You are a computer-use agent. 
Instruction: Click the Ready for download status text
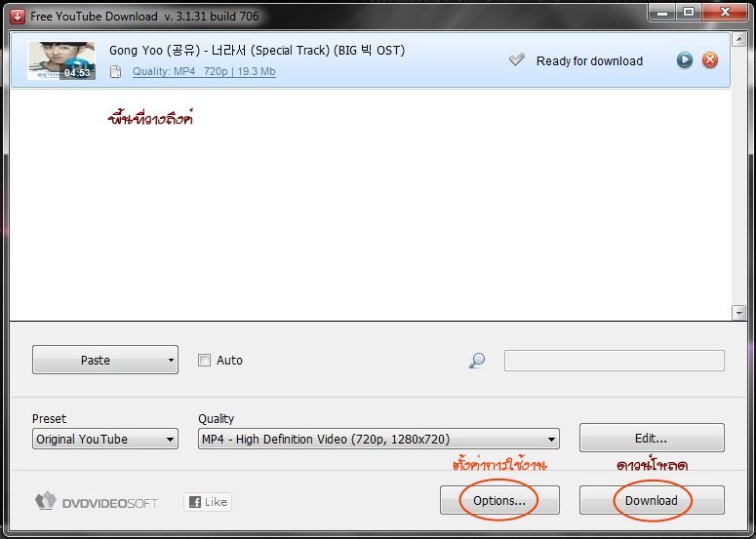tap(589, 61)
